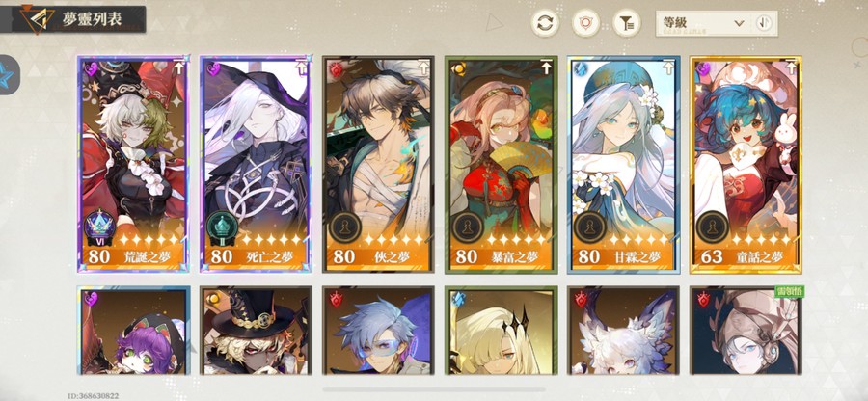Click the horizontal scrollbar at the bottom
868x401 pixels.
click(x=434, y=389)
